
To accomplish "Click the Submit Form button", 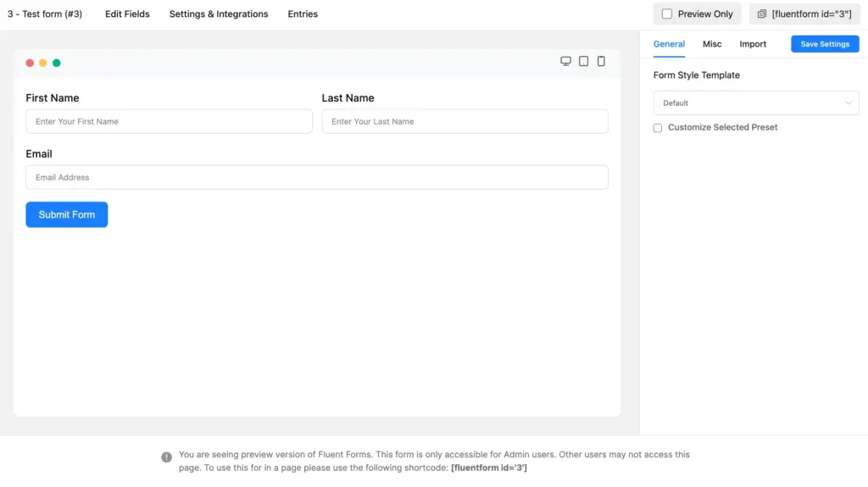I will [67, 214].
